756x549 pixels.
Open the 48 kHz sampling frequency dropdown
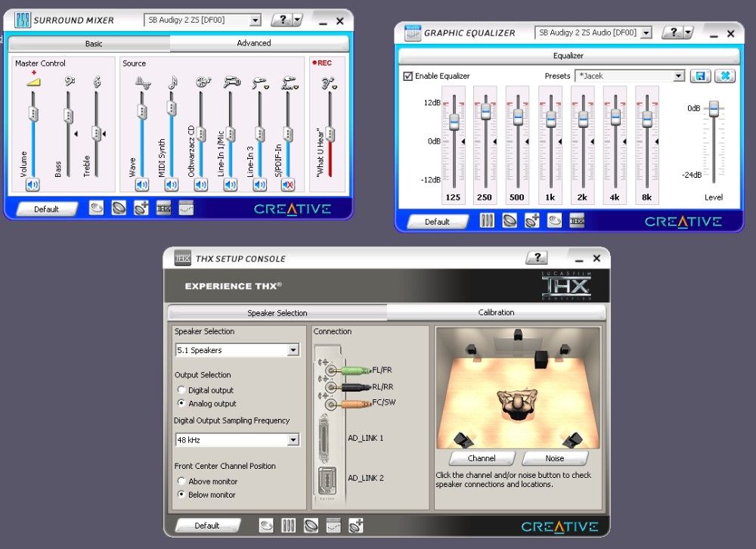coord(293,439)
